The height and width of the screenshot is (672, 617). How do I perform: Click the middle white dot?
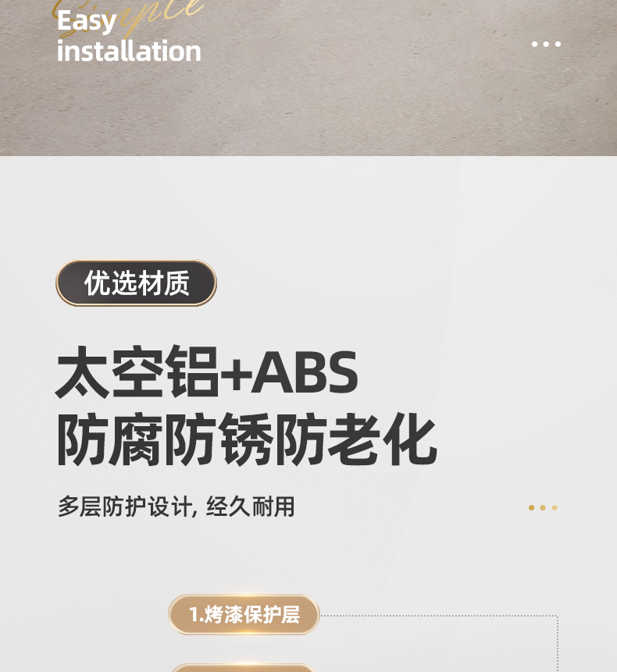click(546, 44)
